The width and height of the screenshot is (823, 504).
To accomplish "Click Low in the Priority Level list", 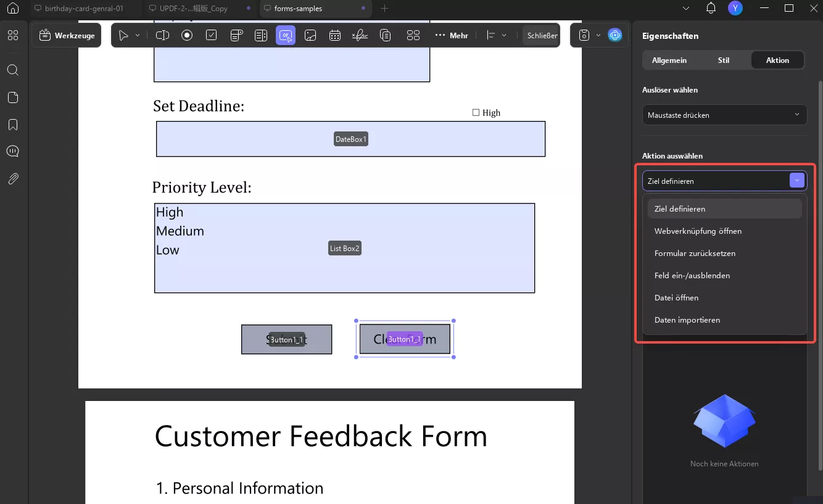I will pyautogui.click(x=168, y=250).
